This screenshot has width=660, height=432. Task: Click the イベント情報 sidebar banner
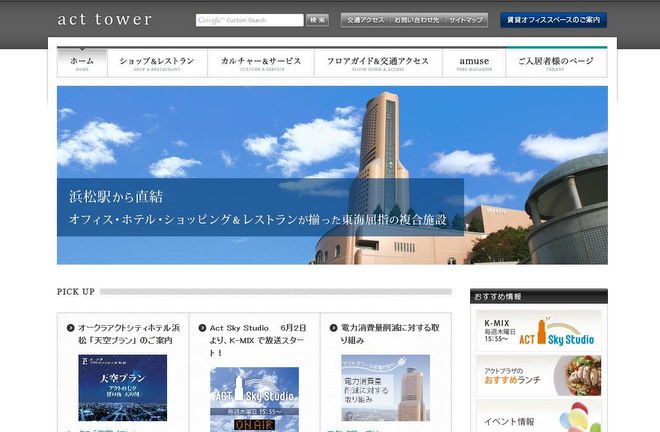(x=539, y=416)
